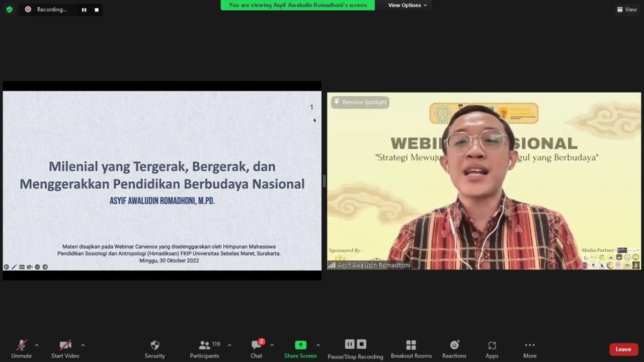This screenshot has width=644, height=362.
Task: Click Remove Spotlight on the speaker video
Action: pyautogui.click(x=360, y=102)
